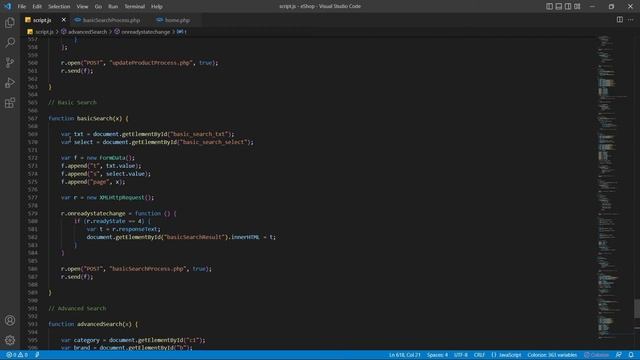Viewport: 640px width, 360px height.
Task: Click "basic_search_select" string
Action: (213, 142)
